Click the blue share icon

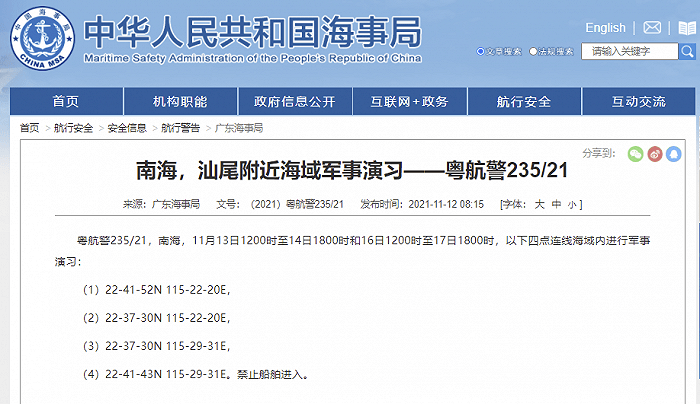pos(676,154)
